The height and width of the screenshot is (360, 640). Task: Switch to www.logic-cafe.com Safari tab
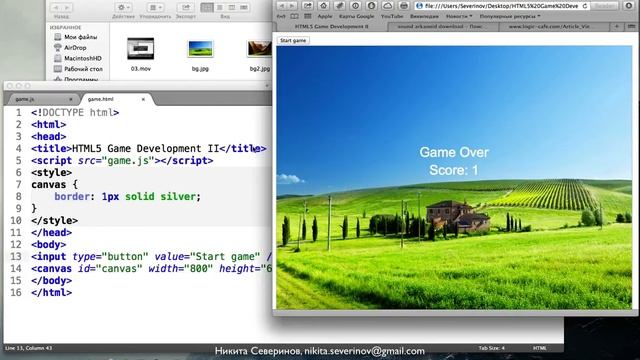tap(554, 27)
